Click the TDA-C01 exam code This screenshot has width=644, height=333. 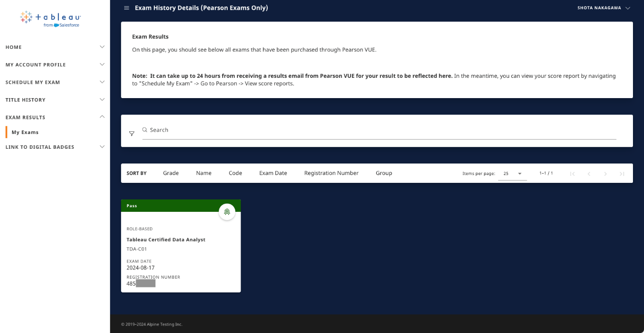point(137,249)
